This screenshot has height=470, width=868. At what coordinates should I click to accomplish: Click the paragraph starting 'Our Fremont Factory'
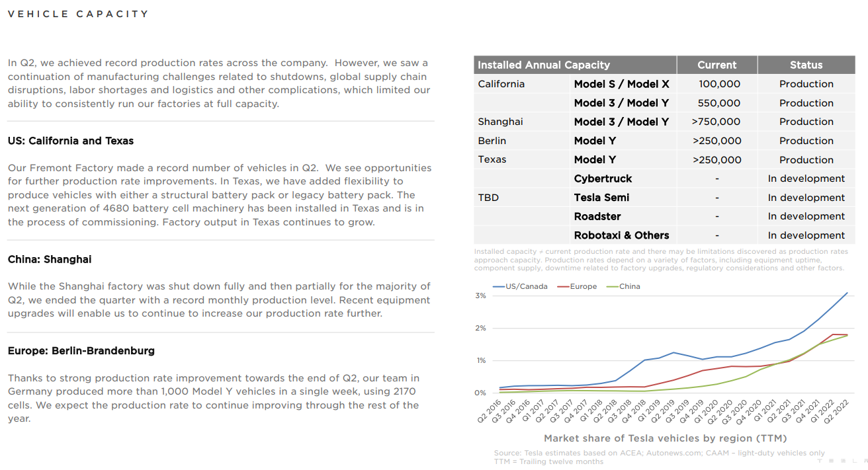point(220,195)
